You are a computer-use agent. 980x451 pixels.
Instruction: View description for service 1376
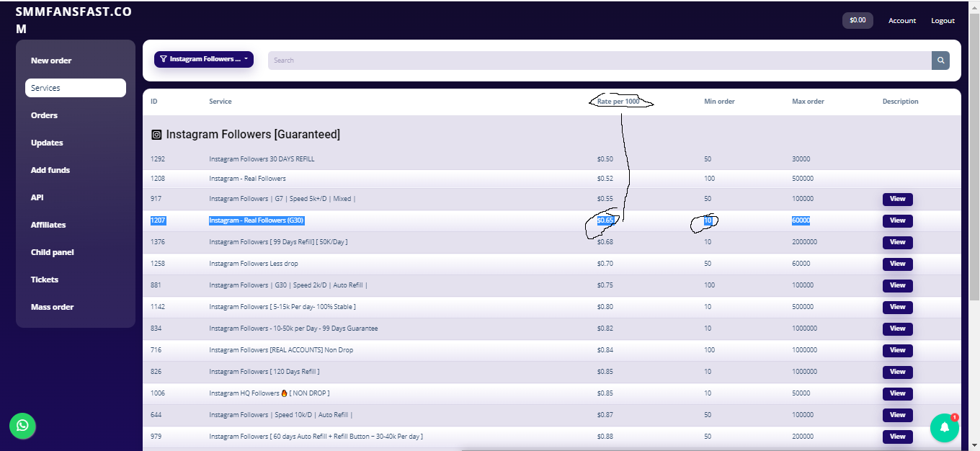click(x=897, y=242)
